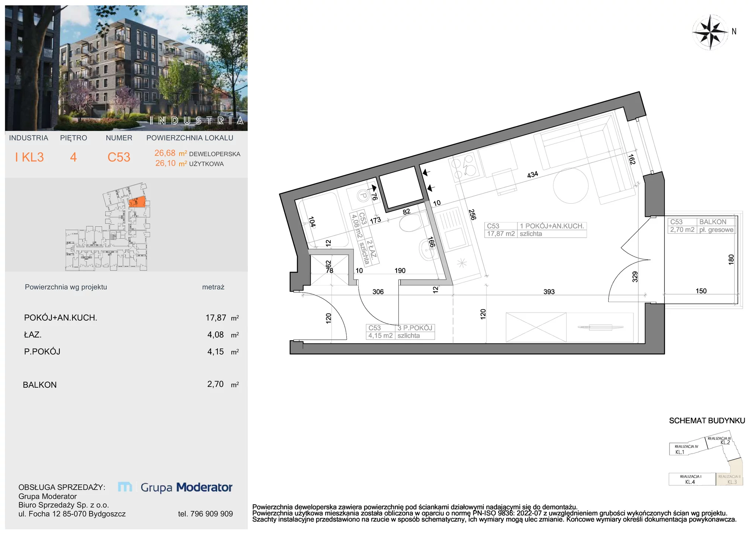Click the '17,87' m² value in list

[x=216, y=318]
